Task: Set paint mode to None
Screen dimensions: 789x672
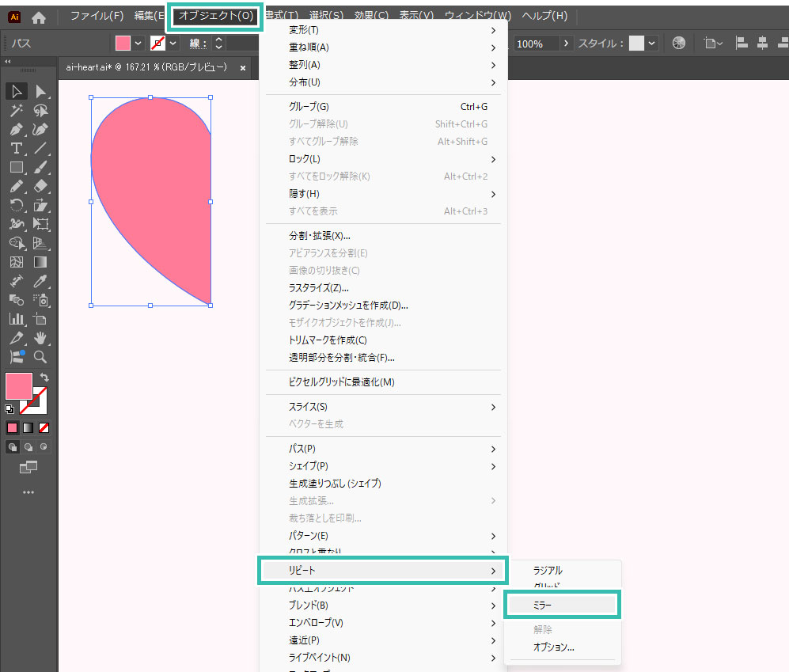Action: 44,428
